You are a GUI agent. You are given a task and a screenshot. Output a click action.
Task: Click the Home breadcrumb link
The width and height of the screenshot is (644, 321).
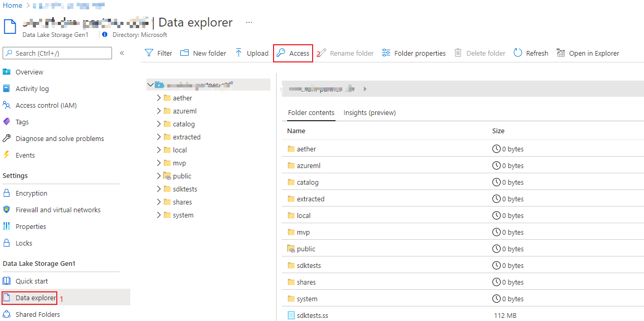[13, 5]
